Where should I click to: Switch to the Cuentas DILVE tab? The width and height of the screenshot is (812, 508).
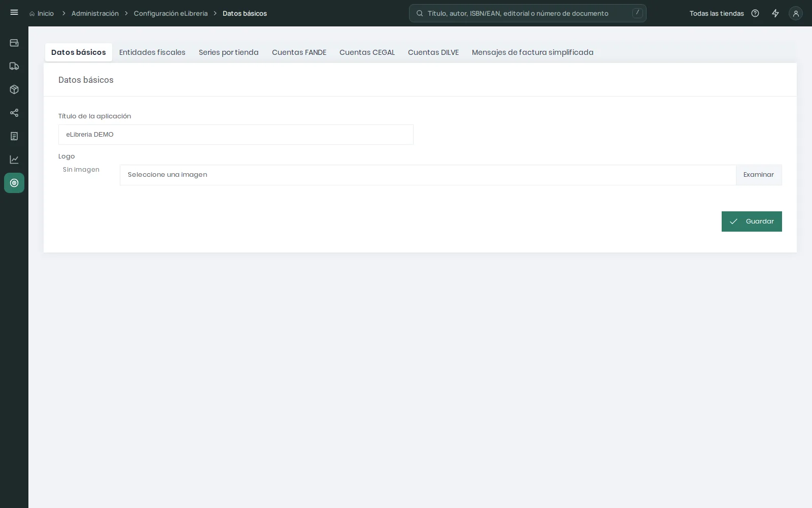[x=433, y=52]
